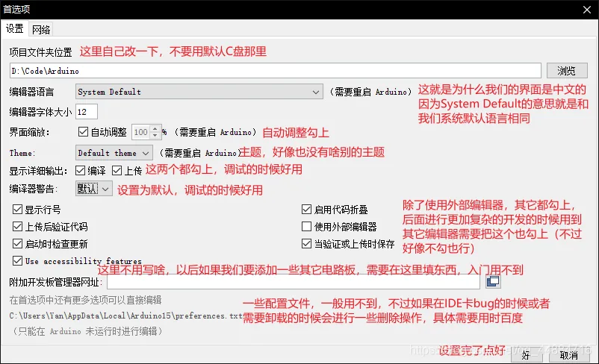599x364 pixels.
Task: Toggle the 自动调整 interface scale checkbox
Action: (83, 132)
